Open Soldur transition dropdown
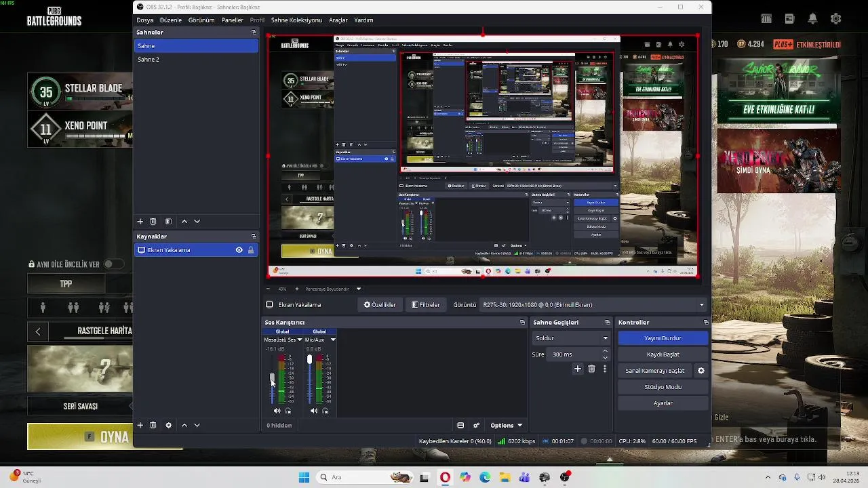 click(x=571, y=338)
